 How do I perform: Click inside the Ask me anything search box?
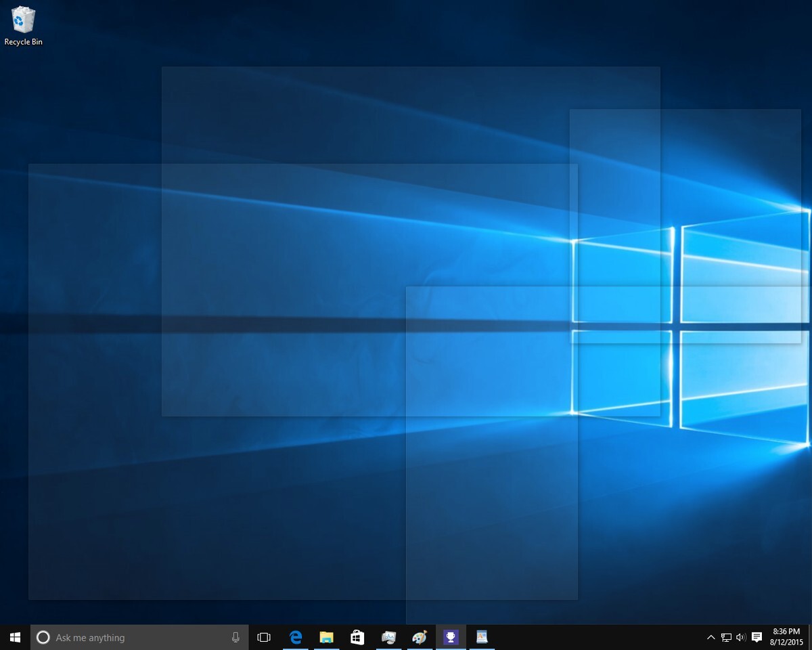pos(135,637)
